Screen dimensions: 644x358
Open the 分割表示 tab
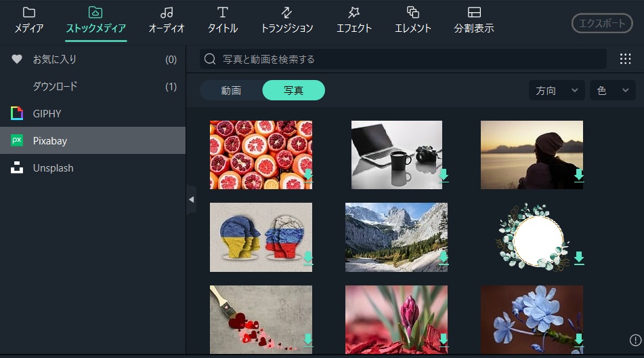click(474, 20)
